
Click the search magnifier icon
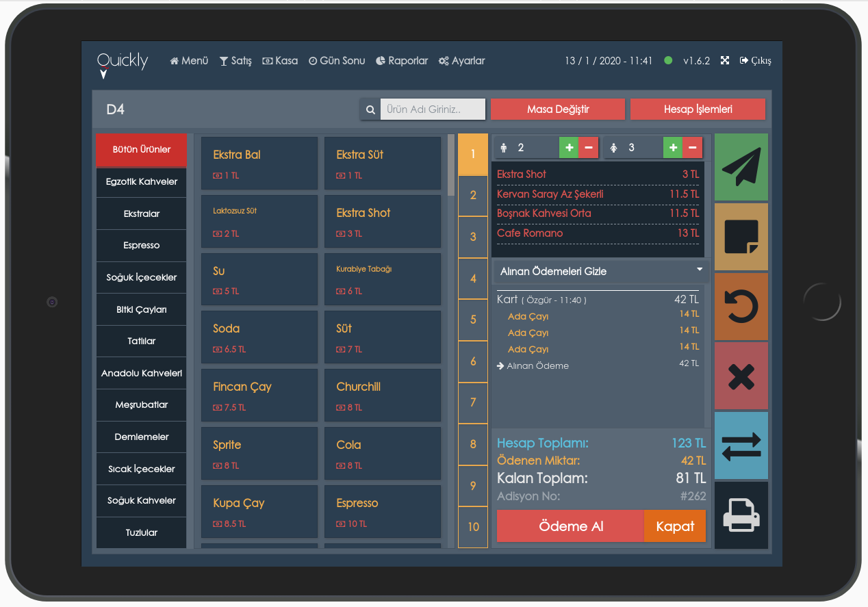tap(370, 109)
